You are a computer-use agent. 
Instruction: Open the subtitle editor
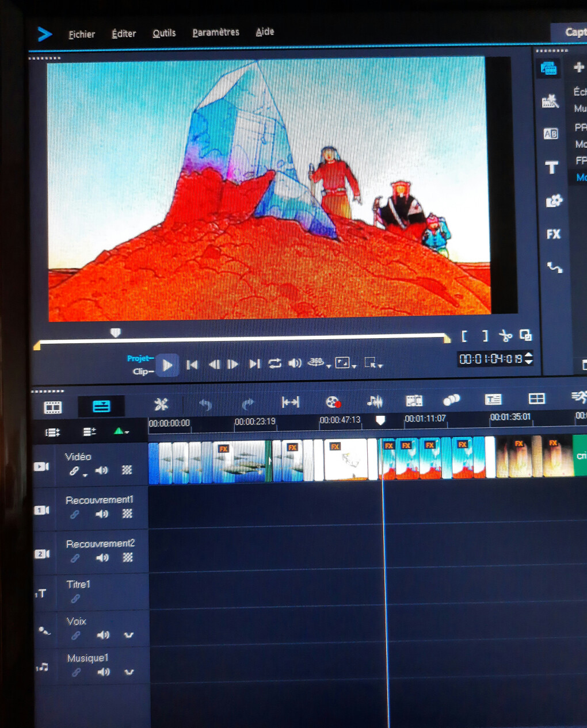[x=493, y=399]
